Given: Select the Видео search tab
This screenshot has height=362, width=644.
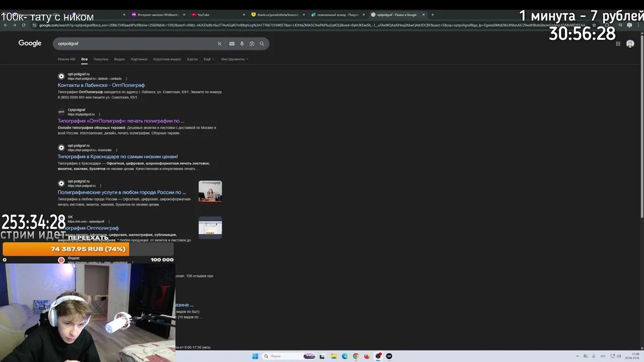Looking at the screenshot, I should click(x=119, y=59).
